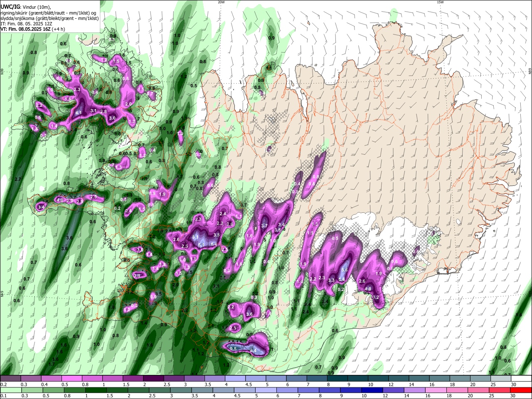Pick the palest green 0.1 swatch in lower legend
The height and width of the screenshot is (399, 532).
tap(10, 390)
